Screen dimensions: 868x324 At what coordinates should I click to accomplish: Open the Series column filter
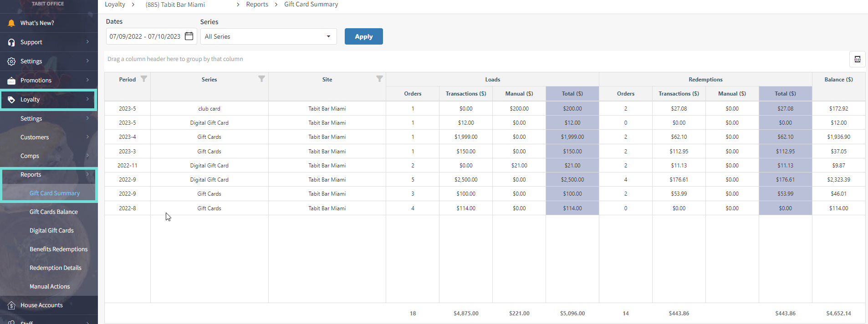[261, 79]
